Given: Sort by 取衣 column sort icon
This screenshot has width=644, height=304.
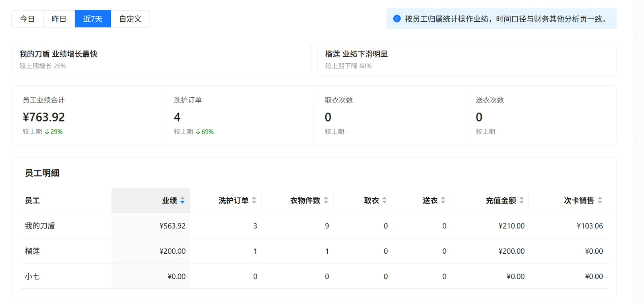Looking at the screenshot, I should [384, 200].
